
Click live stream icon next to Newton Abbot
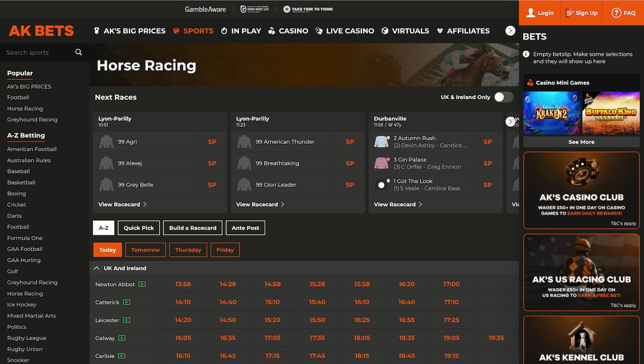point(142,284)
